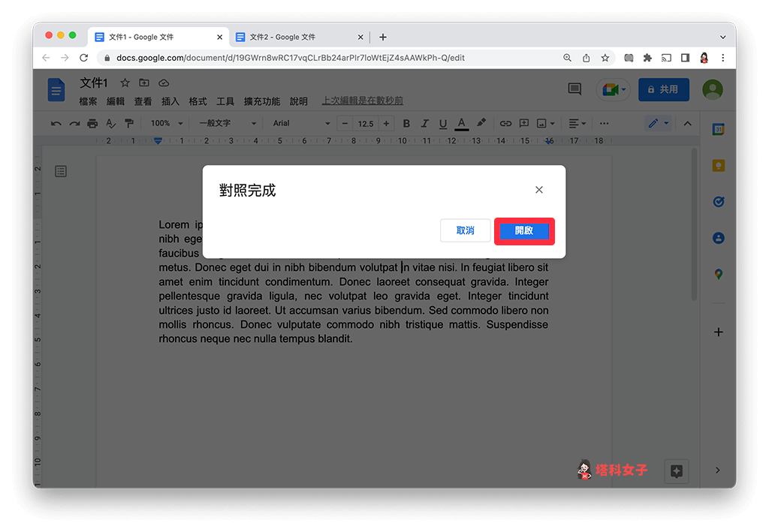Click the 開啟 button in dialog
The width and height of the screenshot is (769, 532).
click(x=524, y=231)
